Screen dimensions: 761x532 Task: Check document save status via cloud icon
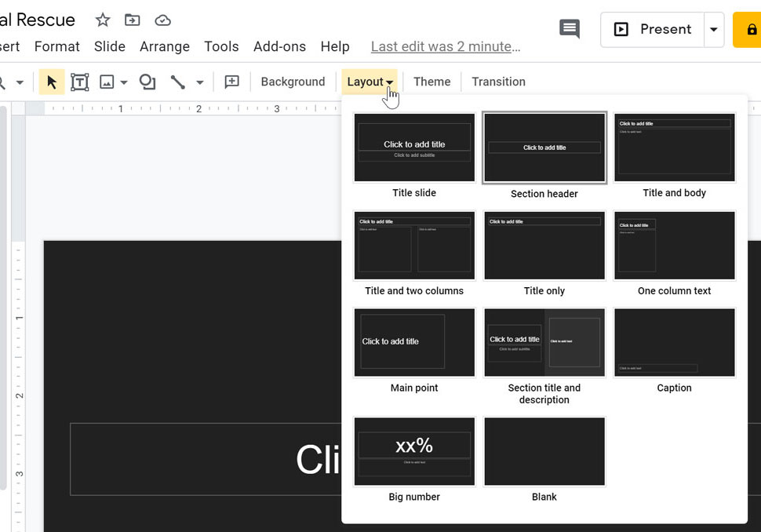pyautogui.click(x=162, y=20)
